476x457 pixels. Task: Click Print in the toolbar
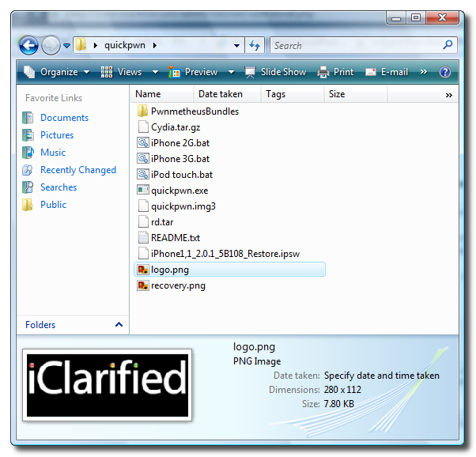(335, 72)
